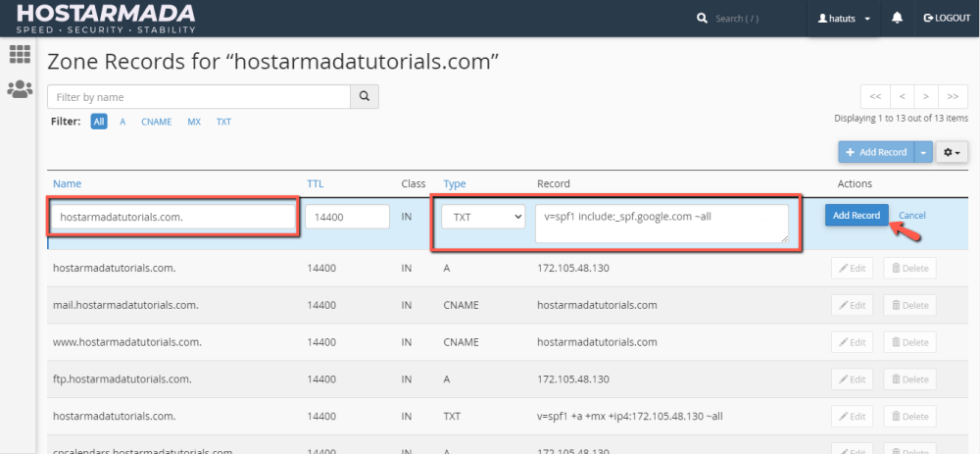Click the www.hostarmadatutorials.com. name cell
This screenshot has width=980, height=454.
pyautogui.click(x=127, y=342)
